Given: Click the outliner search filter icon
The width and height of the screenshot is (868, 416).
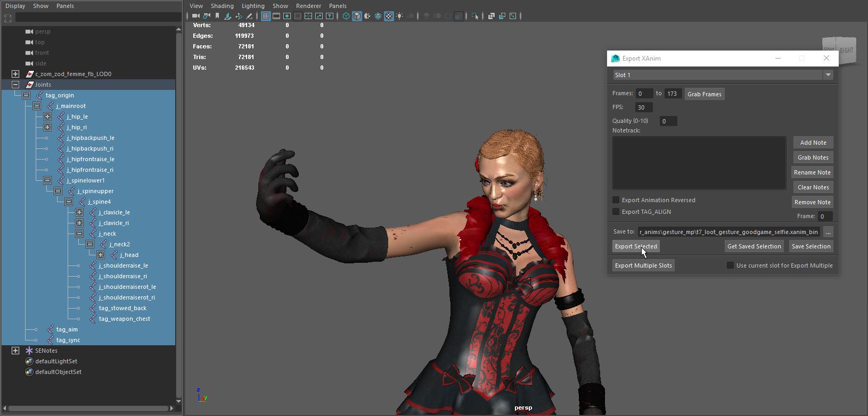Looking at the screenshot, I should point(8,18).
